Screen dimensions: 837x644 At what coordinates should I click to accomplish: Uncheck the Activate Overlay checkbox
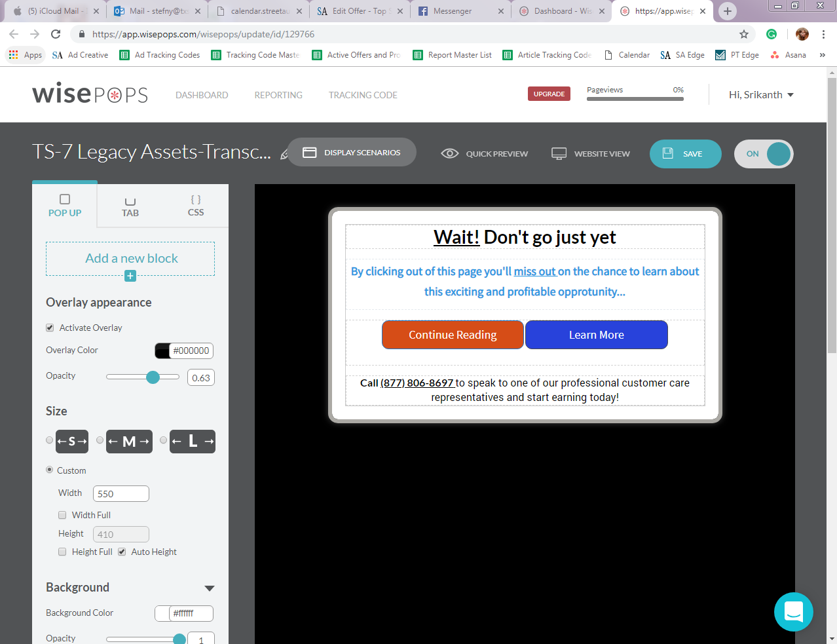(x=50, y=328)
